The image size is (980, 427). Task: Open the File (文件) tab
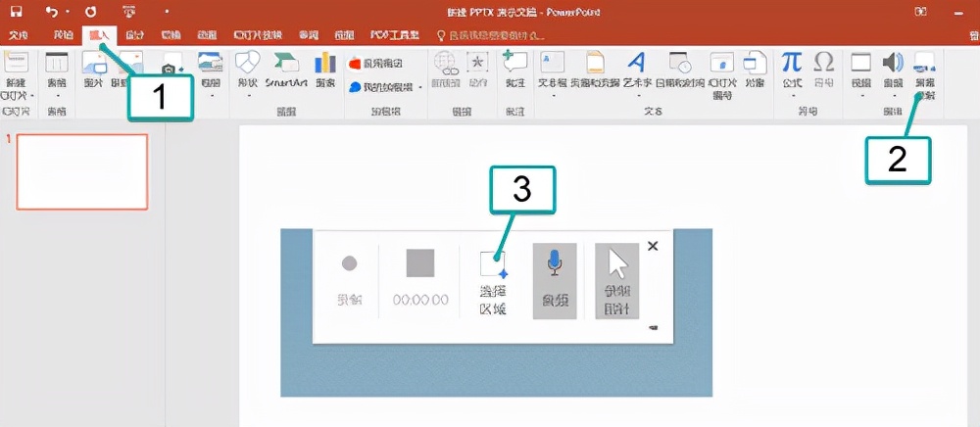click(18, 35)
